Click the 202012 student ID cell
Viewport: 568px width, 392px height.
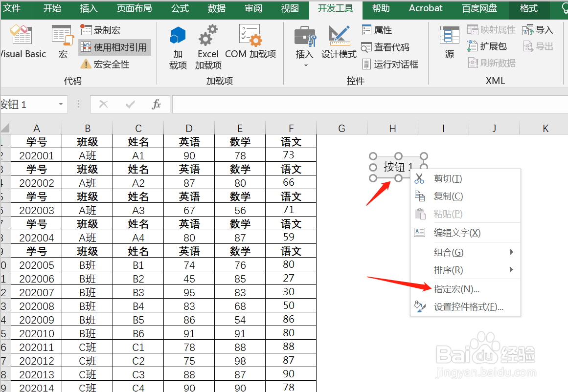[x=37, y=361]
